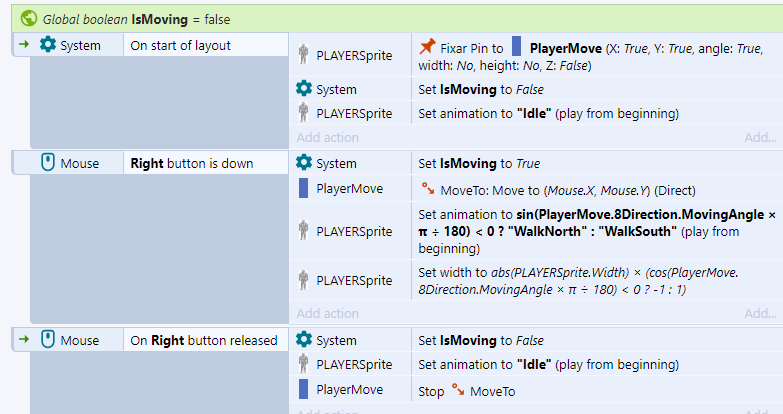The image size is (783, 414).
Task: Click Add action under the On start of layout event
Action: 327,137
